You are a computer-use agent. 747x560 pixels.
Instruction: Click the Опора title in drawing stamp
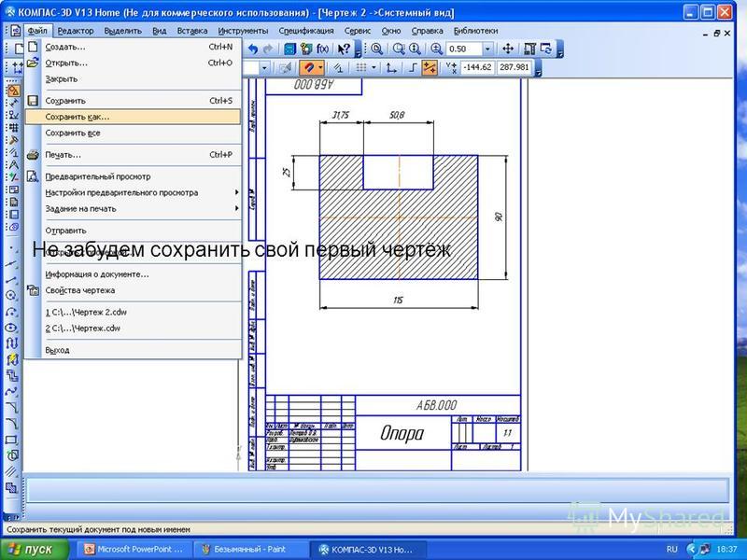tap(402, 433)
